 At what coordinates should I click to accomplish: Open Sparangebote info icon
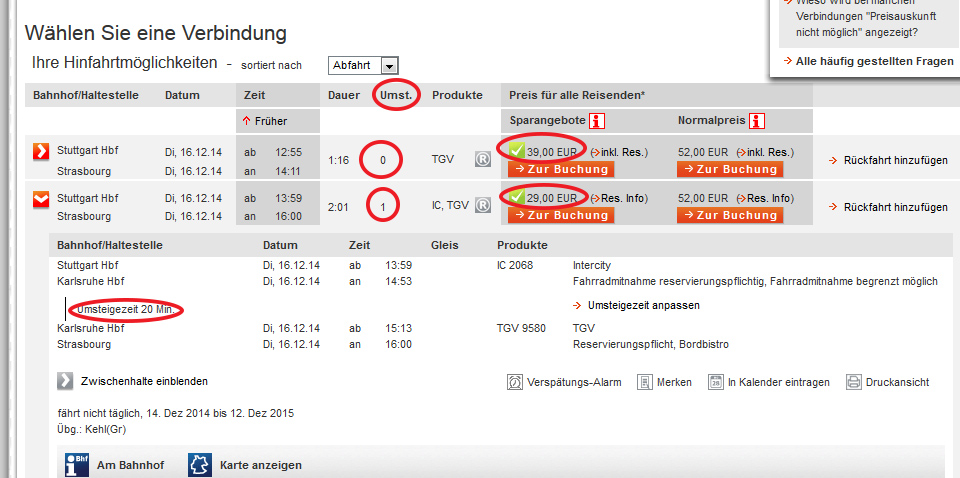(x=596, y=121)
